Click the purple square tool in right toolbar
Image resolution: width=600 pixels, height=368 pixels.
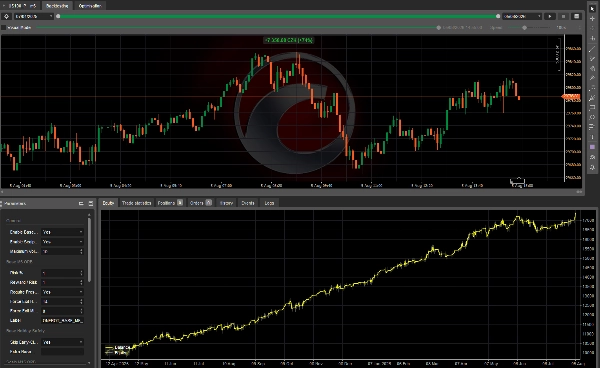tap(592, 147)
